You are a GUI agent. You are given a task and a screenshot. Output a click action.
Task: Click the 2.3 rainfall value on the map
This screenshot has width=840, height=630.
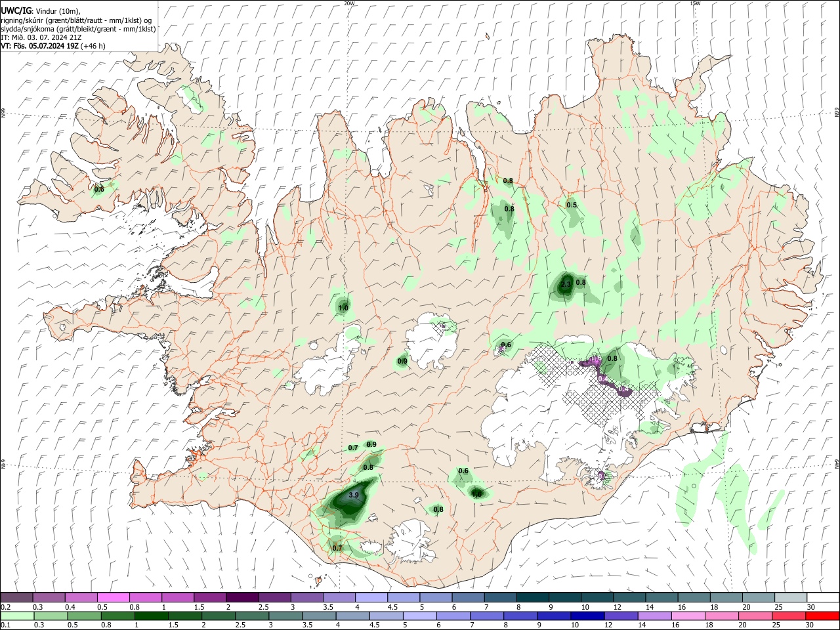click(566, 285)
